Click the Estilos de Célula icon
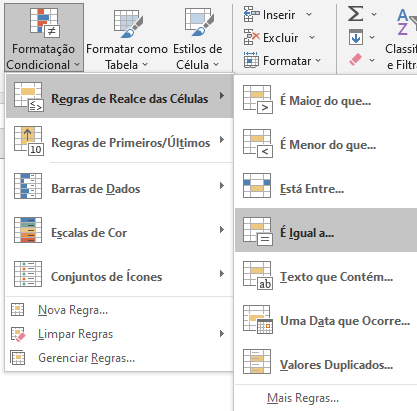Viewport: 417px width, 411px height. (199, 22)
